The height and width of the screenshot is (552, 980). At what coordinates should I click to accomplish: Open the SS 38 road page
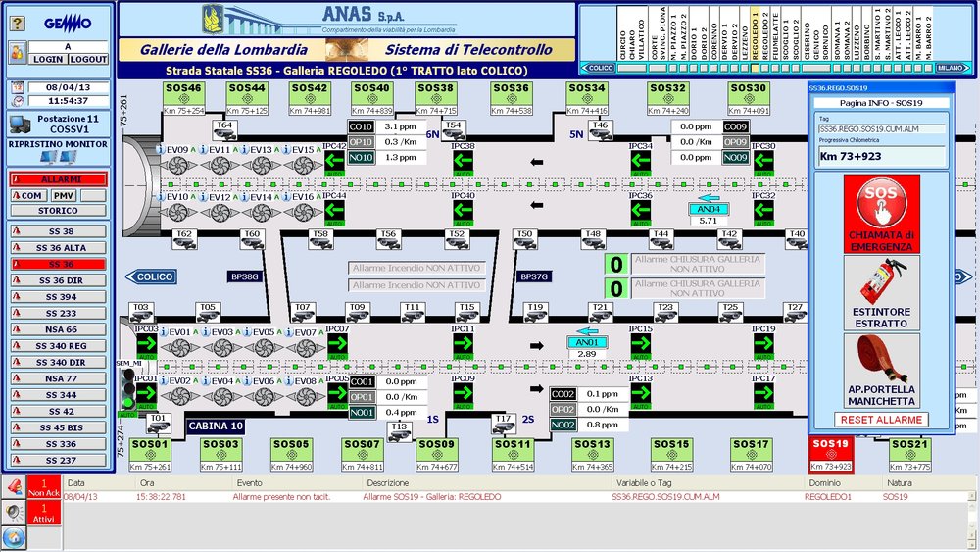pyautogui.click(x=58, y=231)
